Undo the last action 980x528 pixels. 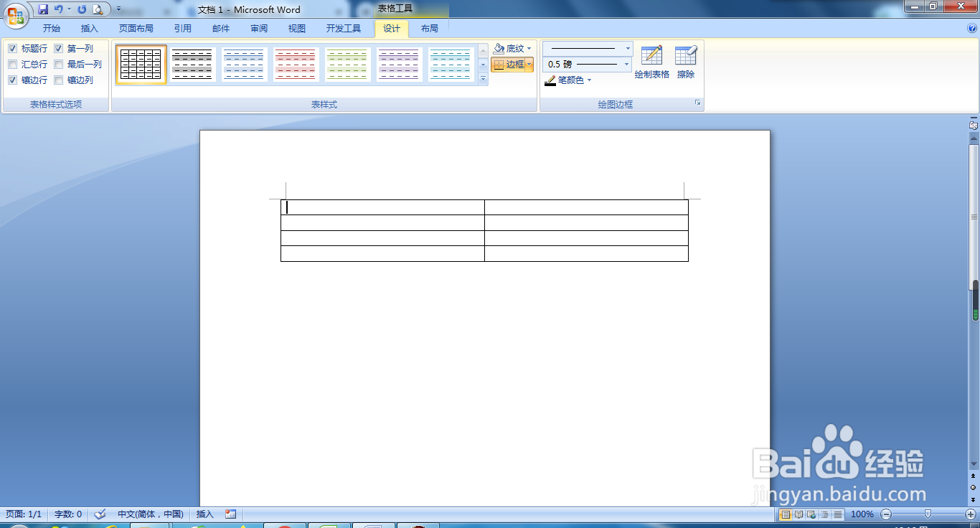59,9
